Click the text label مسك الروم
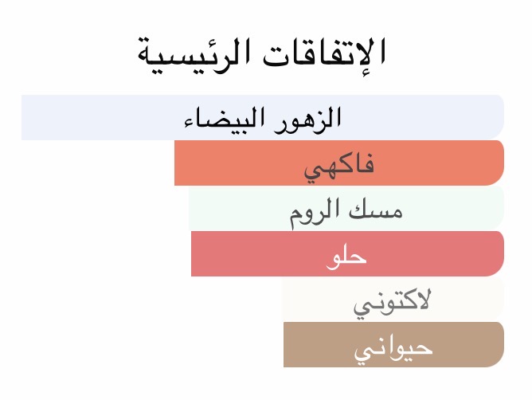The width and height of the screenshot is (532, 400). tap(346, 210)
